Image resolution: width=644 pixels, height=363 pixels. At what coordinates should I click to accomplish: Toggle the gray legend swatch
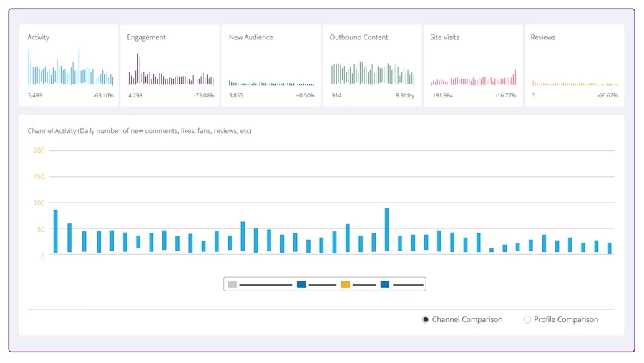tap(232, 285)
